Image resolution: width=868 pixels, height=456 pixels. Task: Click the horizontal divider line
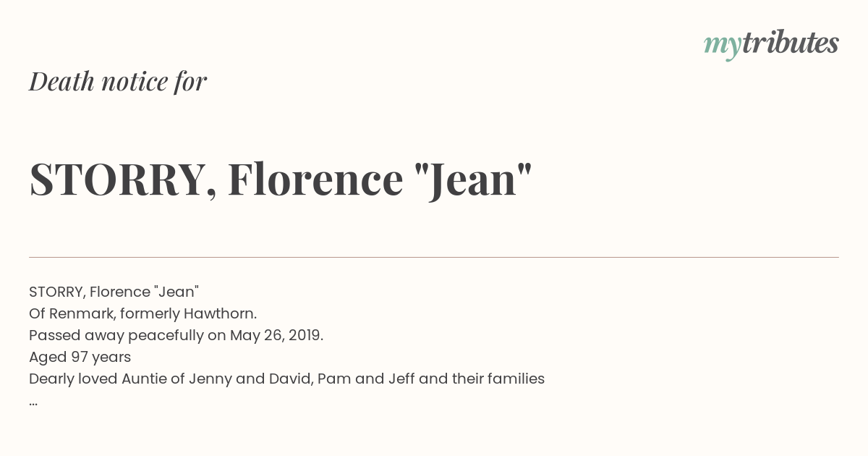pyautogui.click(x=434, y=257)
